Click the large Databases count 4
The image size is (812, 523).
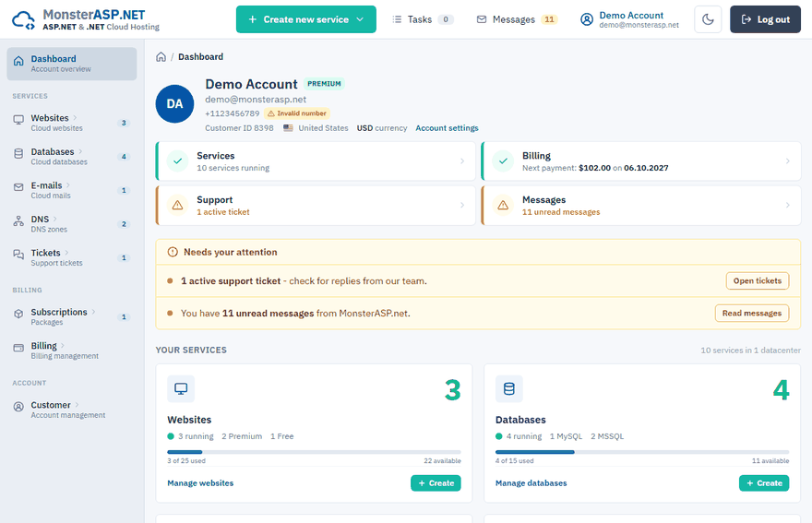point(781,390)
